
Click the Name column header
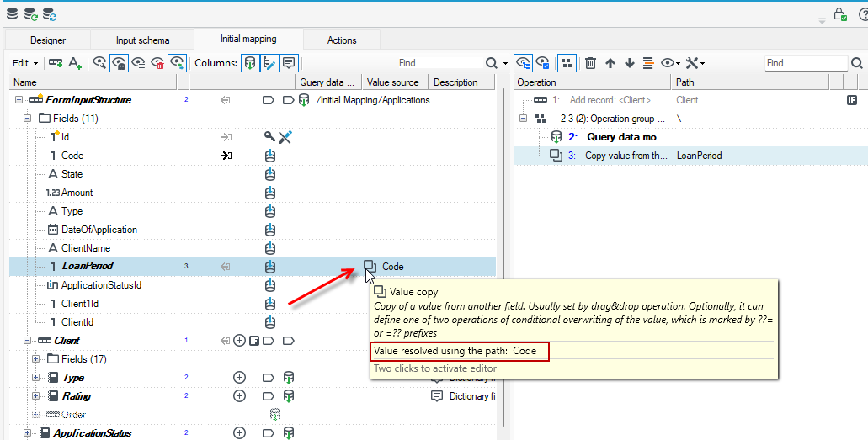[93, 82]
